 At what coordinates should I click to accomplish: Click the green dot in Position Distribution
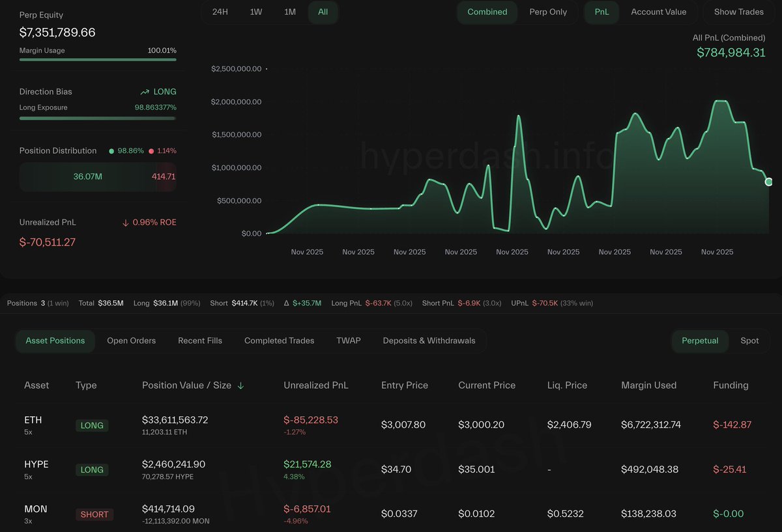coord(111,151)
